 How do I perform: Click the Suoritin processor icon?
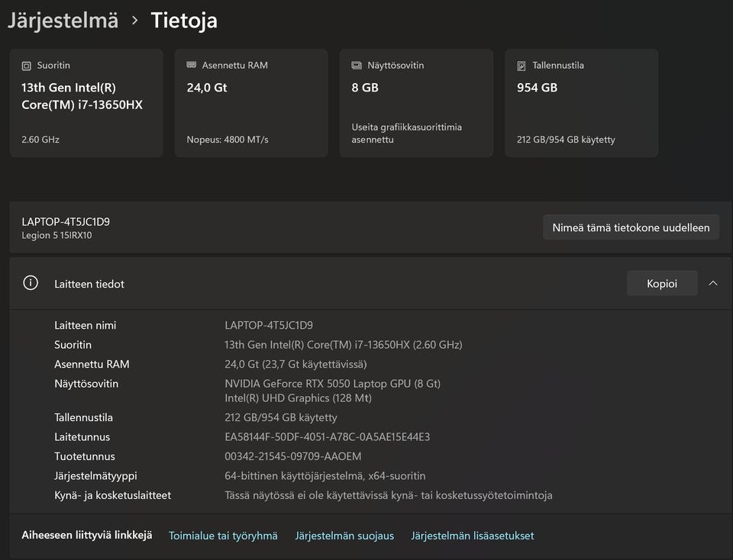(x=27, y=66)
